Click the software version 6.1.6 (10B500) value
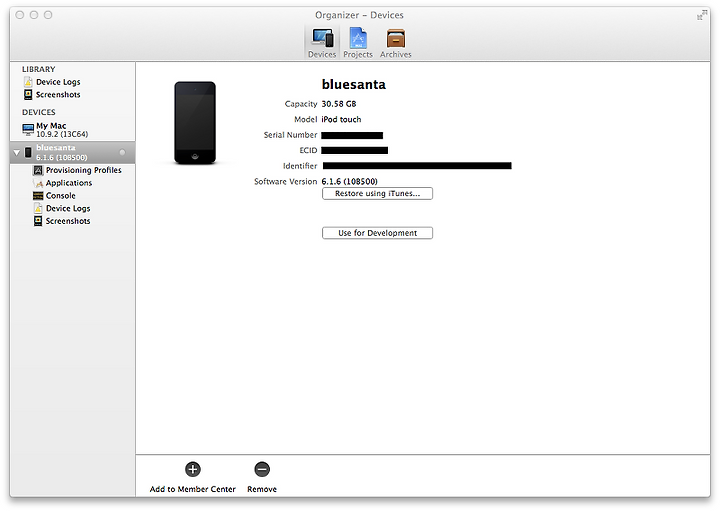Screen dimensions: 720x511 point(349,181)
